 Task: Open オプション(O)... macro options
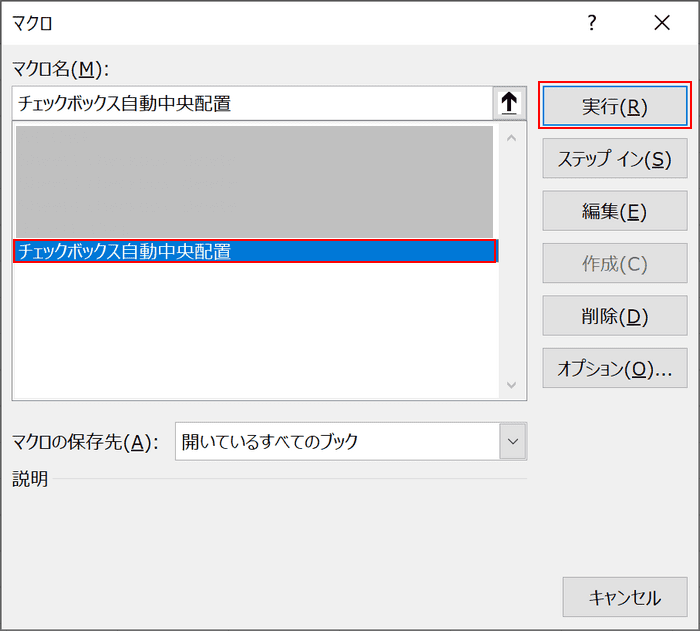coord(615,368)
